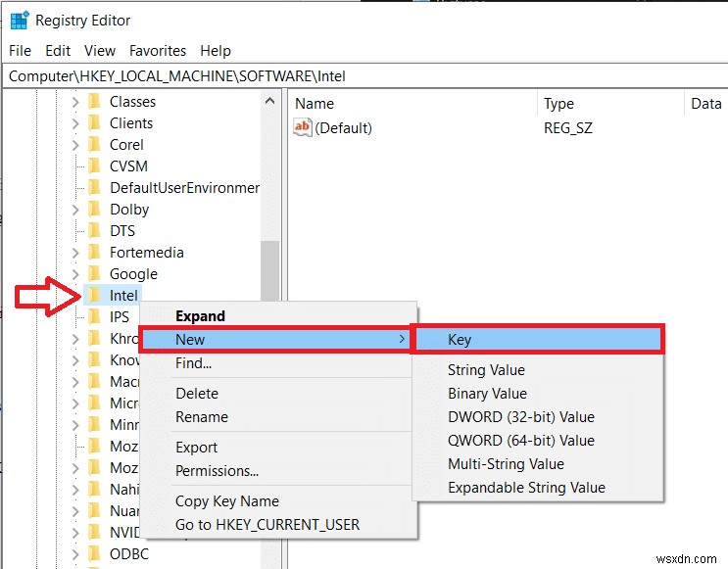Select the Google folder icon
Screen dimensions: 728x569
pos(94,273)
